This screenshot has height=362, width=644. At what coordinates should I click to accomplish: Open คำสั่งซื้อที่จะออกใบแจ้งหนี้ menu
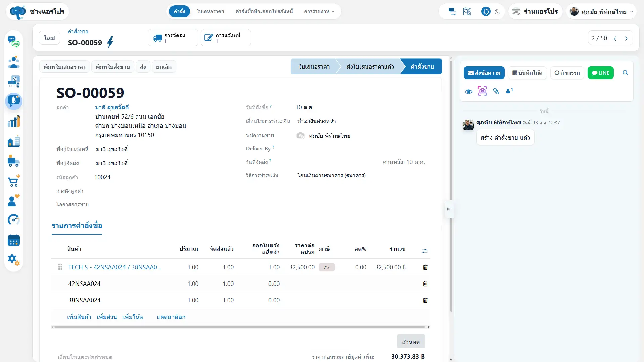click(264, 11)
